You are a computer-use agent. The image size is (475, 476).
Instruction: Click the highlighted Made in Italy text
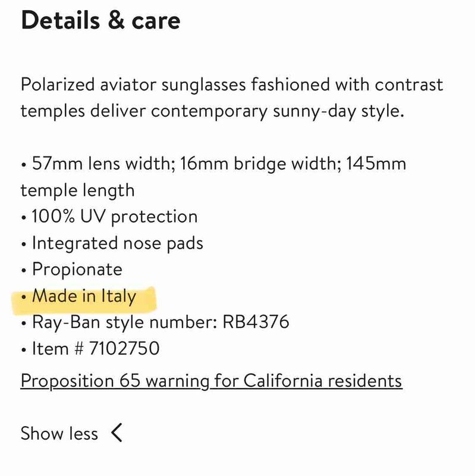[84, 296]
